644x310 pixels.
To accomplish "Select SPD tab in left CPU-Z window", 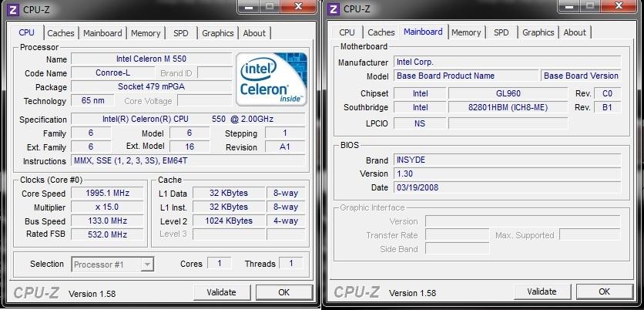I will 181,33.
